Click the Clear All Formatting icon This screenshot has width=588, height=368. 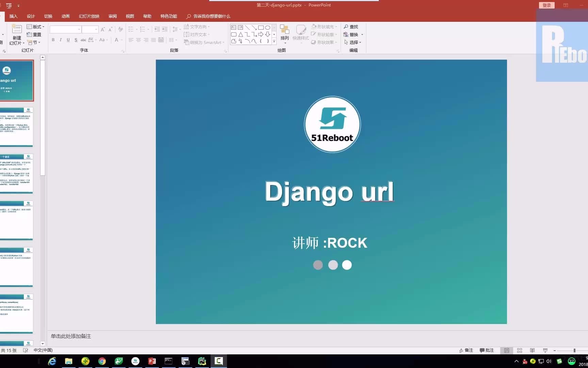point(120,29)
